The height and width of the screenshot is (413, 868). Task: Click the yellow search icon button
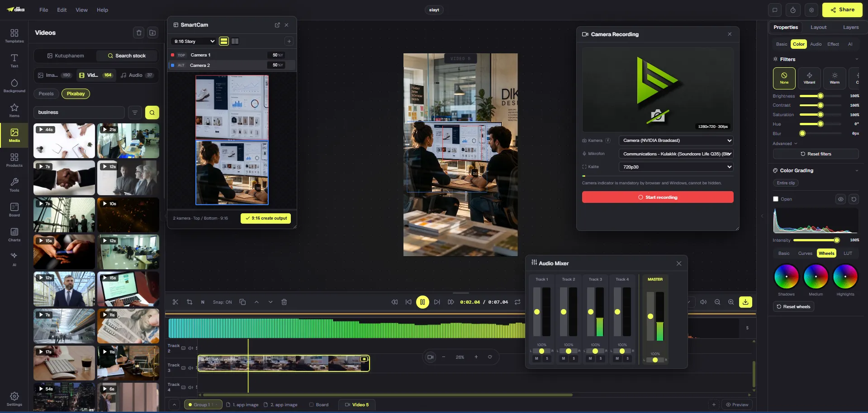152,113
